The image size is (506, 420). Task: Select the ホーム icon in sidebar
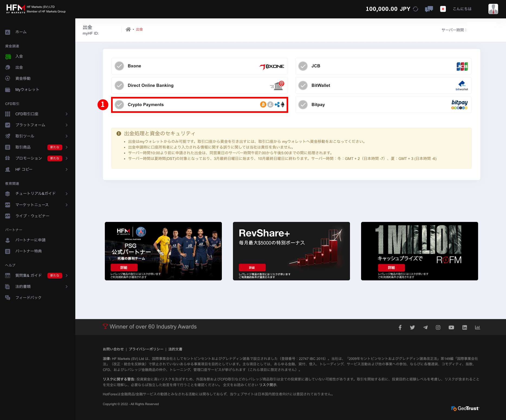[x=7, y=32]
